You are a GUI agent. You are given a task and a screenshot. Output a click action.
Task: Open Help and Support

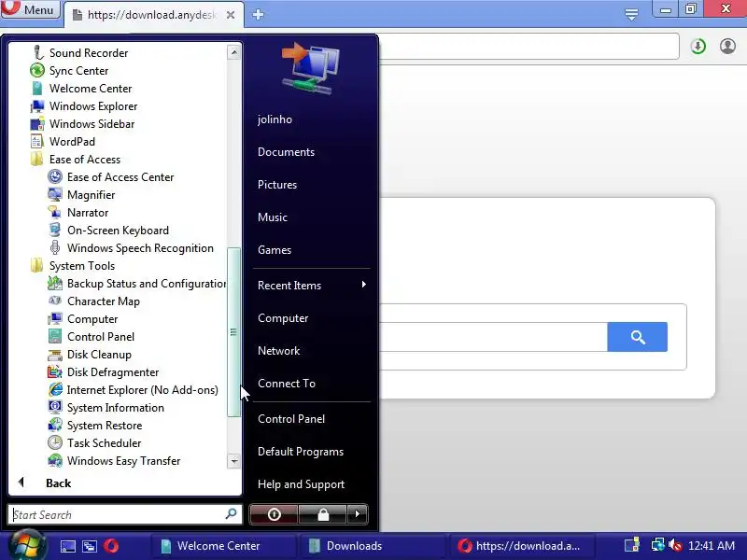click(x=301, y=484)
